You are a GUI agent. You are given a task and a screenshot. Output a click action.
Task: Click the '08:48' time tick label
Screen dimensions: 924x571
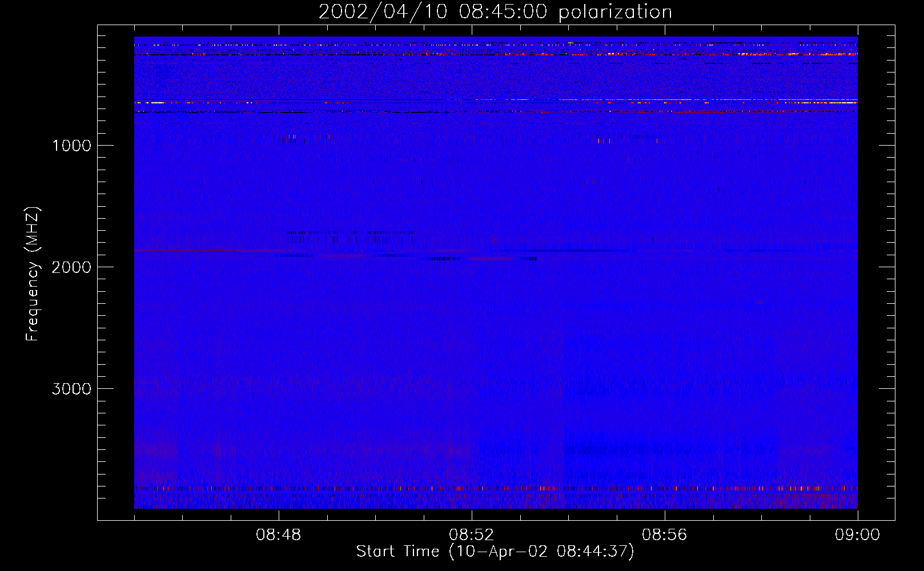[x=279, y=535]
